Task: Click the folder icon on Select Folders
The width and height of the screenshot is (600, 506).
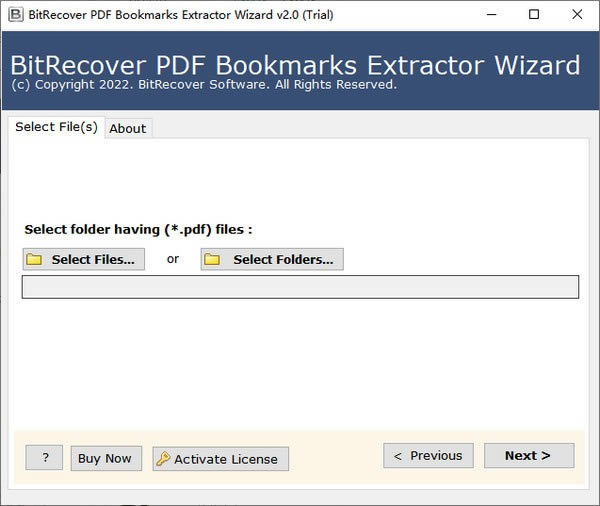Action: point(212,260)
